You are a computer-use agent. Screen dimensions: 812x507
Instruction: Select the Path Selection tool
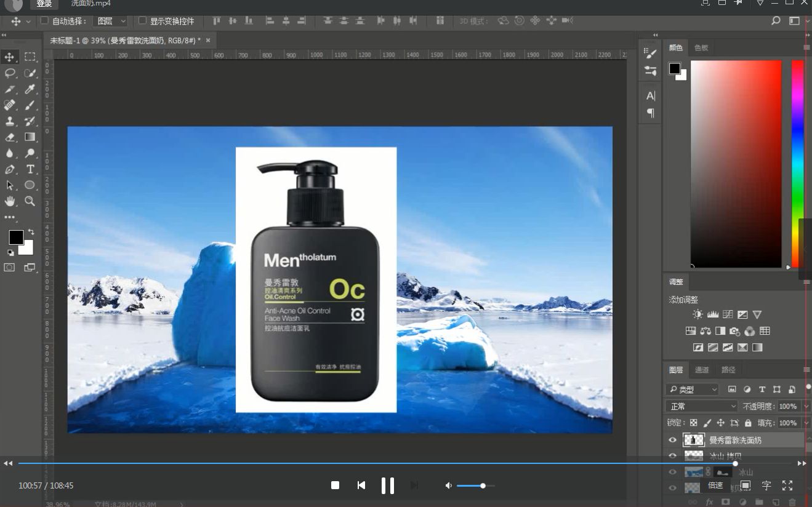point(10,185)
